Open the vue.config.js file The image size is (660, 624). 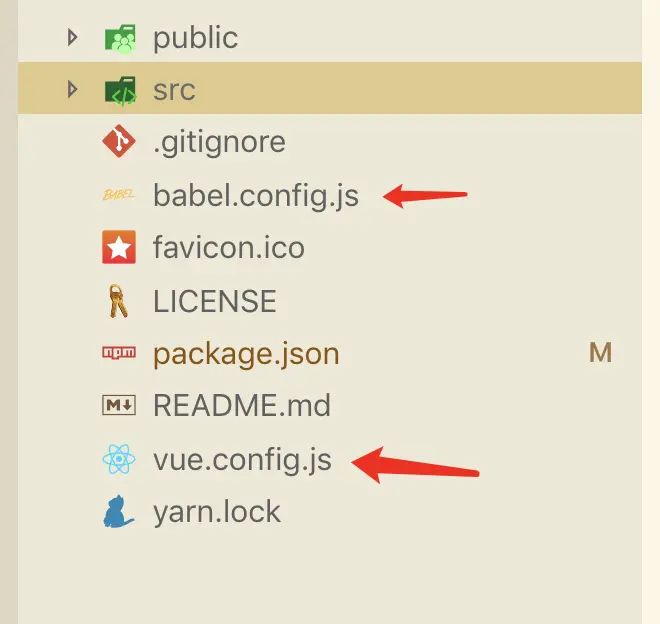click(x=241, y=460)
